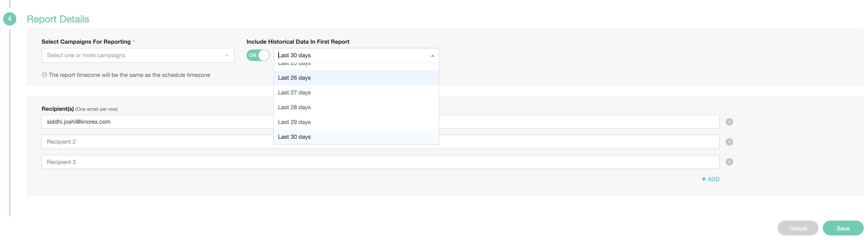Click the timezone info icon
This screenshot has width=868, height=240.
tap(44, 74)
